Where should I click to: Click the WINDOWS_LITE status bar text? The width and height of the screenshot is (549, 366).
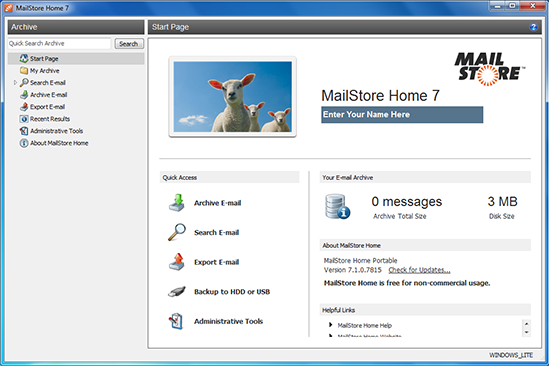point(511,355)
